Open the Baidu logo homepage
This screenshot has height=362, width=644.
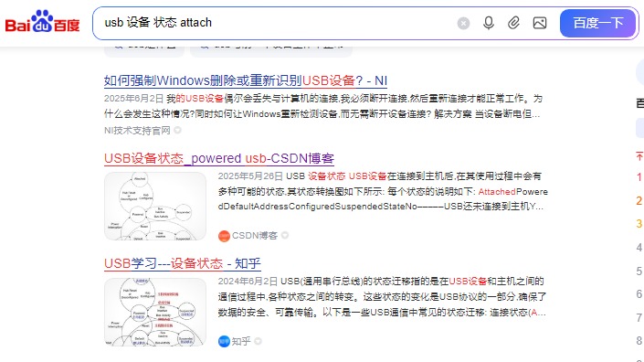pos(42,21)
